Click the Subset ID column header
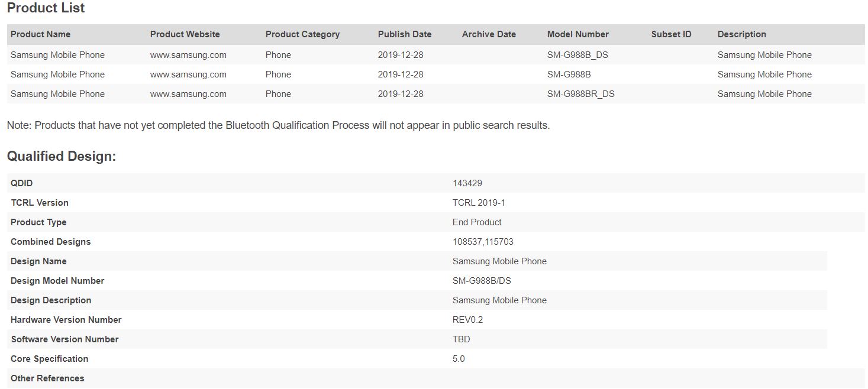868x389 pixels. click(671, 34)
